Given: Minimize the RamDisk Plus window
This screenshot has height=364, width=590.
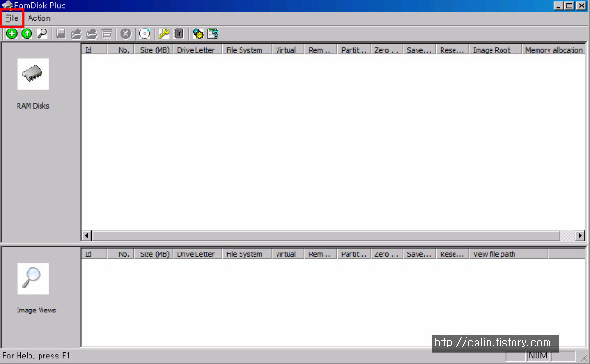Looking at the screenshot, I should (x=559, y=6).
